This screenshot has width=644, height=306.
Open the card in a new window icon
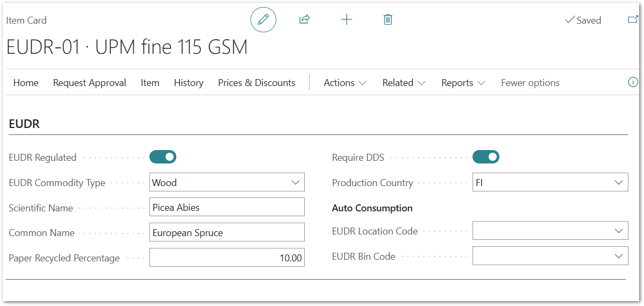pyautogui.click(x=632, y=20)
